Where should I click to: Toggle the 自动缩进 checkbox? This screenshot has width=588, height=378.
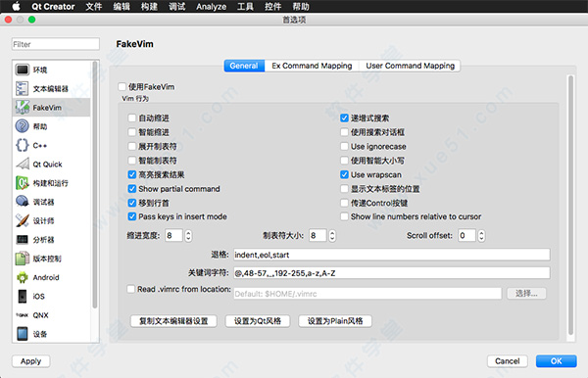tap(131, 118)
